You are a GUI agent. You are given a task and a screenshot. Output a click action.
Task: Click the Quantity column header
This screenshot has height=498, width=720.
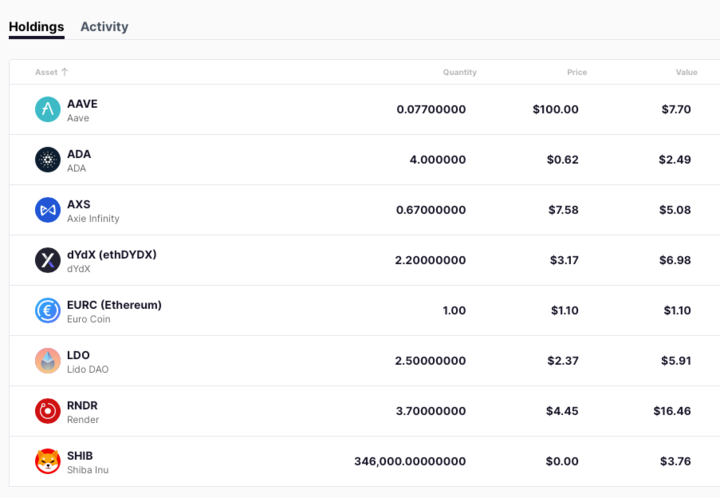[460, 72]
